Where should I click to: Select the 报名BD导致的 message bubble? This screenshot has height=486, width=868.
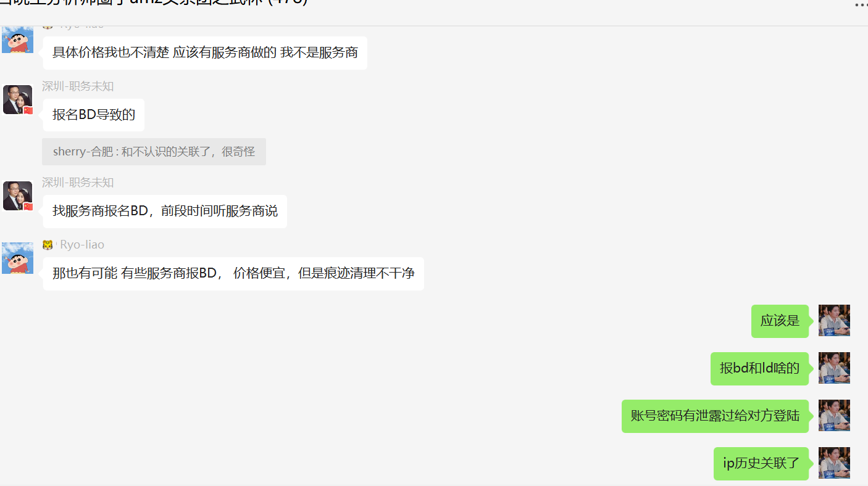coord(94,115)
